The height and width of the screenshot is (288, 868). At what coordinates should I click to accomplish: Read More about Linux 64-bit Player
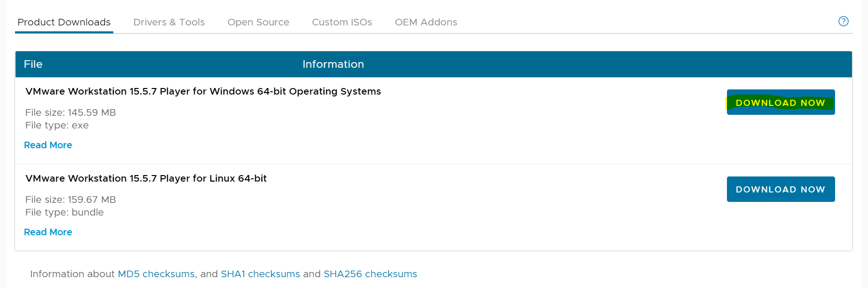coord(48,232)
